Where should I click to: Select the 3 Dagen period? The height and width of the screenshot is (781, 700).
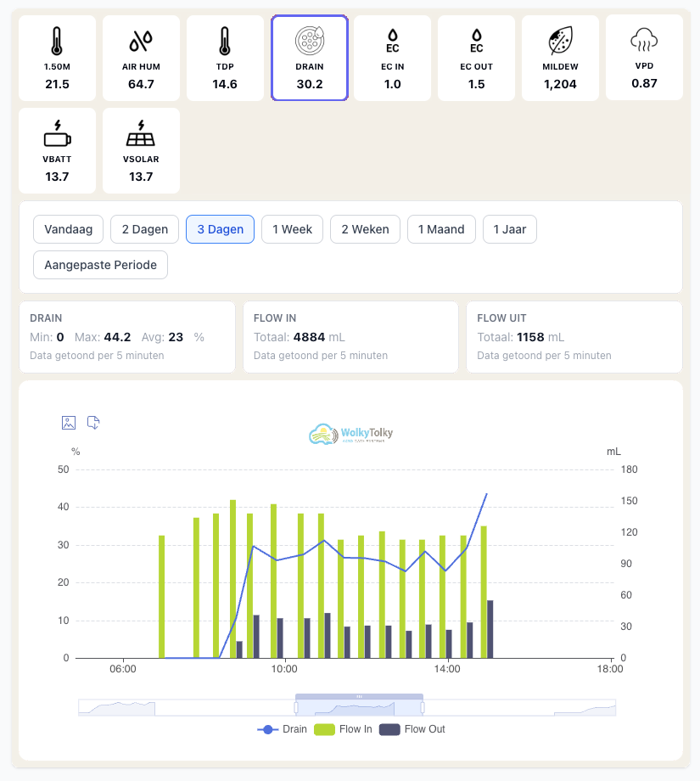[220, 229]
